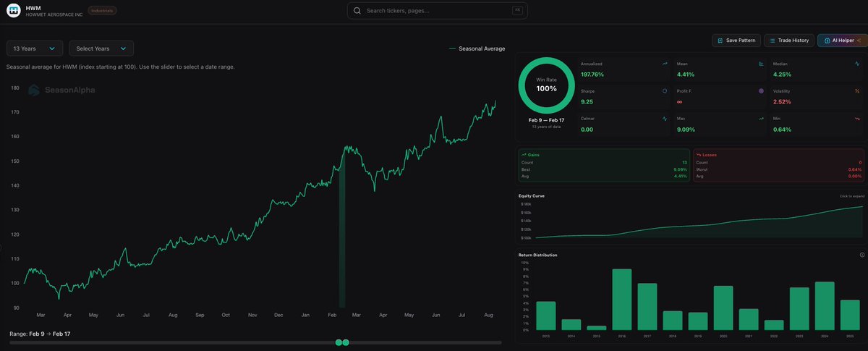This screenshot has height=351, width=868.
Task: Click the Max uptrend icon
Action: coord(761,118)
